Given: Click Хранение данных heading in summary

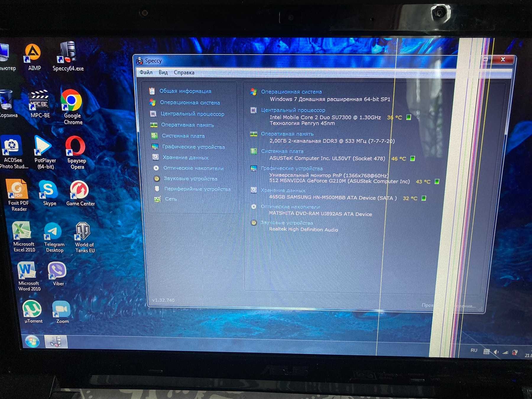Looking at the screenshot, I should [283, 190].
